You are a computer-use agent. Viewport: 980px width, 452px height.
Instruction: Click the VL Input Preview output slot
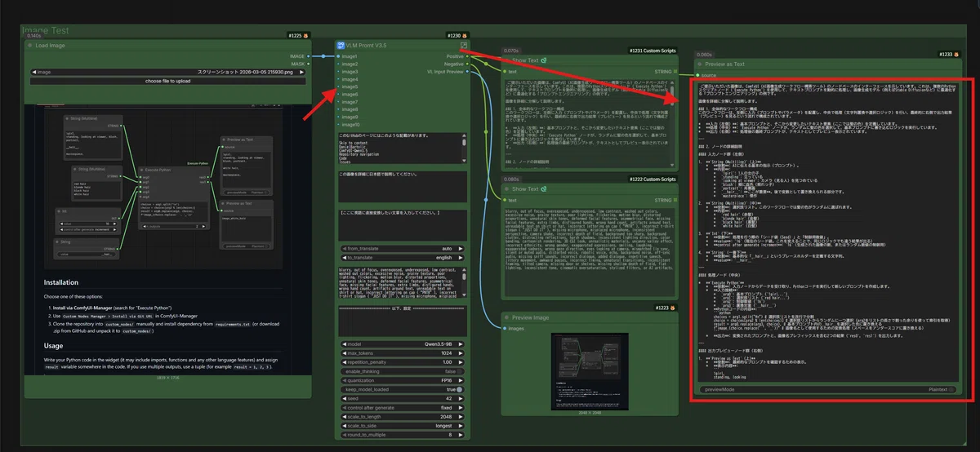click(x=469, y=72)
